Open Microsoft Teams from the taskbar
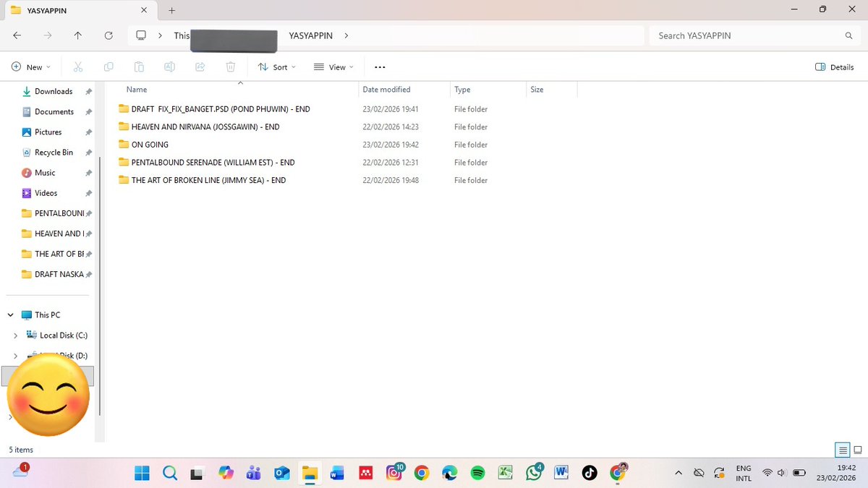 (x=254, y=473)
